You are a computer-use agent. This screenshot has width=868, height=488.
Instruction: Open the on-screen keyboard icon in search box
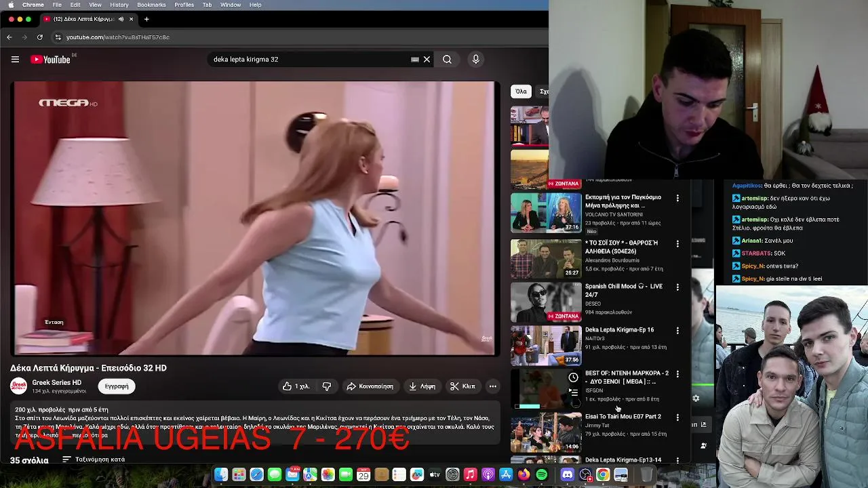pyautogui.click(x=415, y=59)
